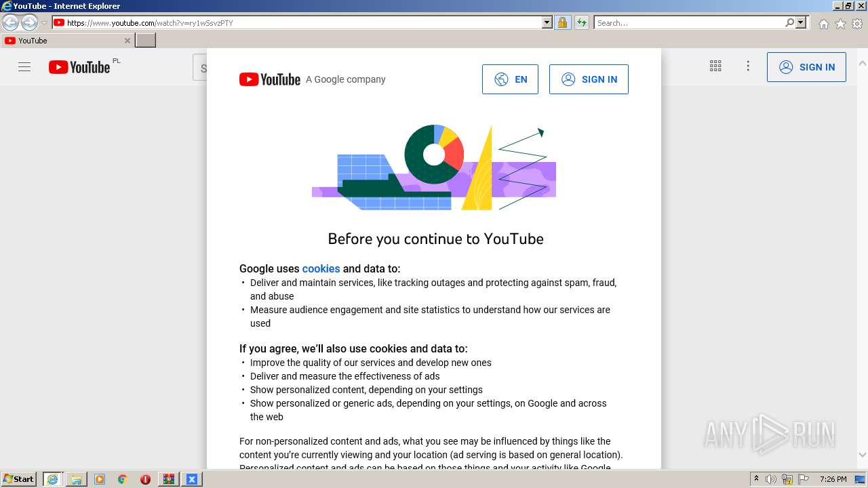Click the page scrollbar down arrow

(863, 455)
